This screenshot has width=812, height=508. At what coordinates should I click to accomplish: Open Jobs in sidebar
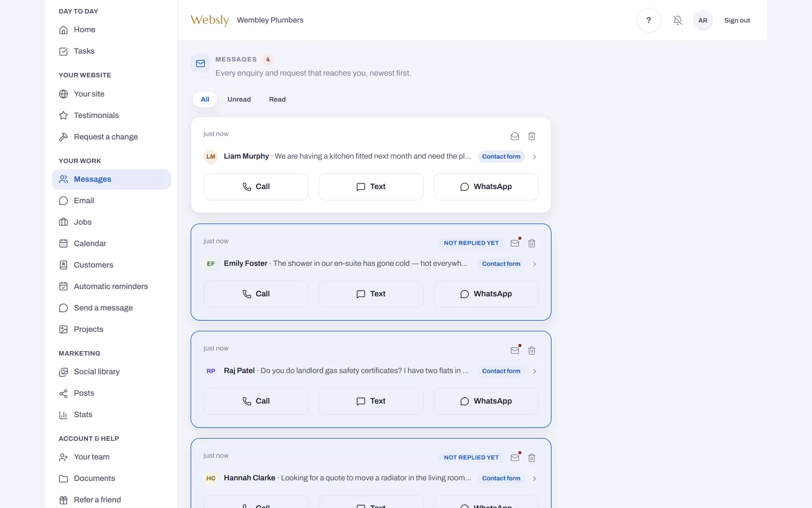click(x=111, y=222)
